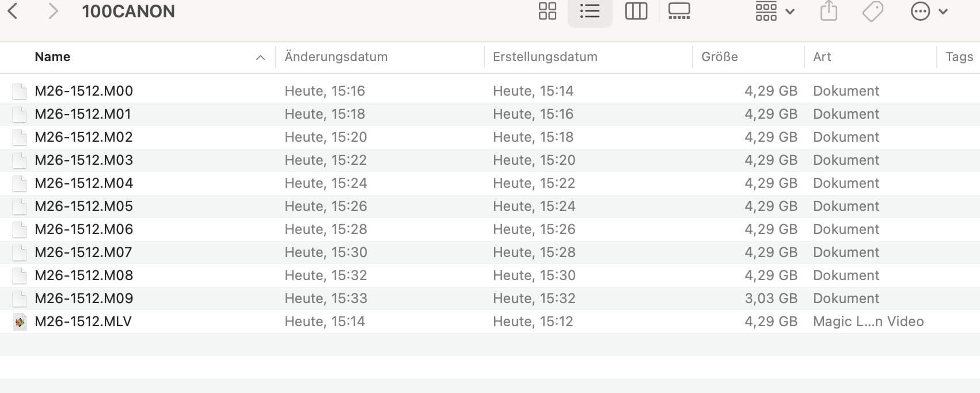Click the Share icon
Image resolution: width=980 pixels, height=393 pixels.
point(828,11)
